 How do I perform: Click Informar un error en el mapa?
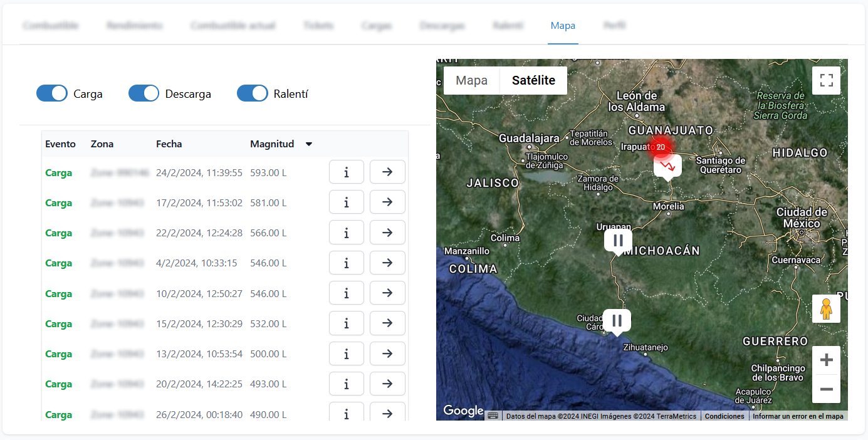798,416
